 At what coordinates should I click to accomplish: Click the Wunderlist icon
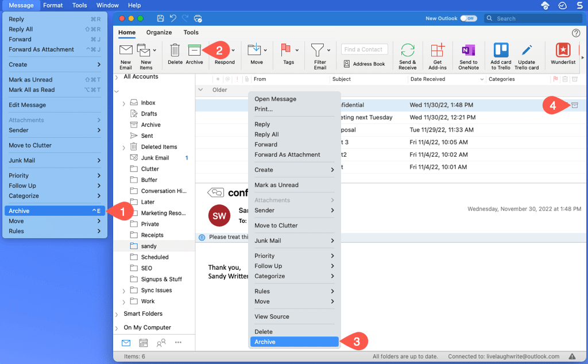tap(563, 50)
